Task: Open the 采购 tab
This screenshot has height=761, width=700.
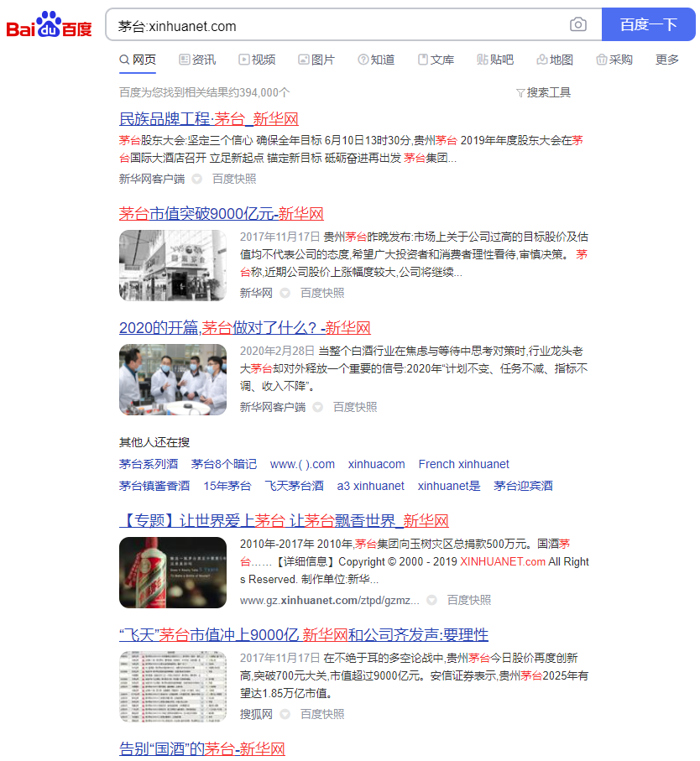Action: coord(614,60)
